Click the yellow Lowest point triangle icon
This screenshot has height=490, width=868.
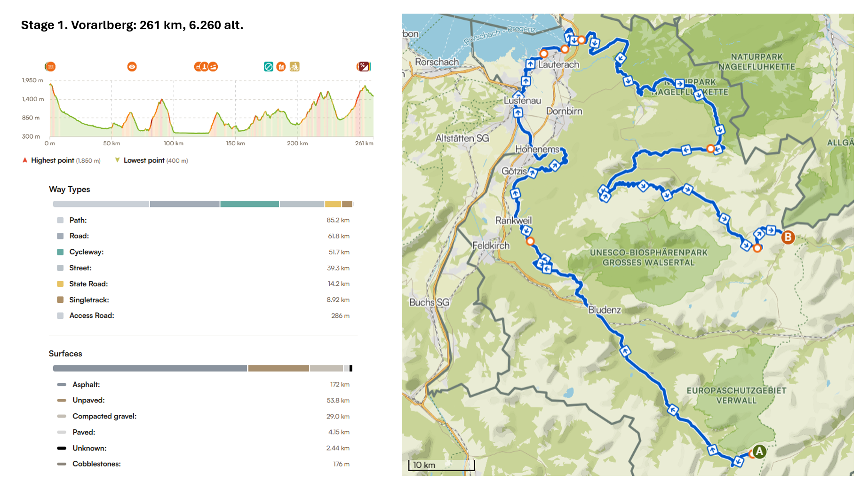click(x=117, y=160)
